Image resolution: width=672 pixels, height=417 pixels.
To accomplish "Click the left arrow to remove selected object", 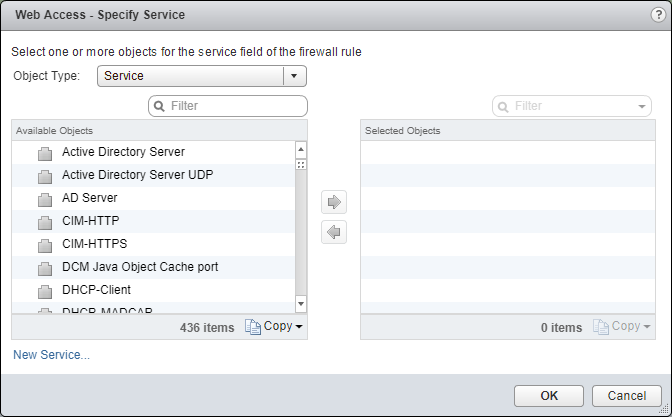I will [x=334, y=232].
